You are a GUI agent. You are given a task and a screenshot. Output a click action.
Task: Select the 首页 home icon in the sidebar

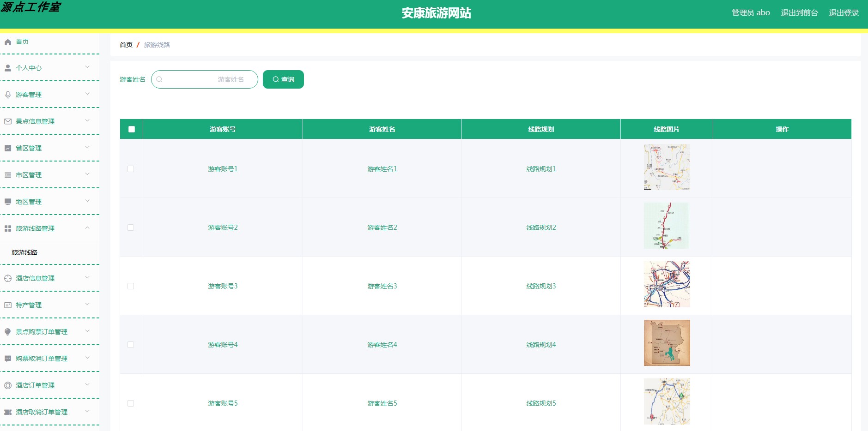pos(7,42)
